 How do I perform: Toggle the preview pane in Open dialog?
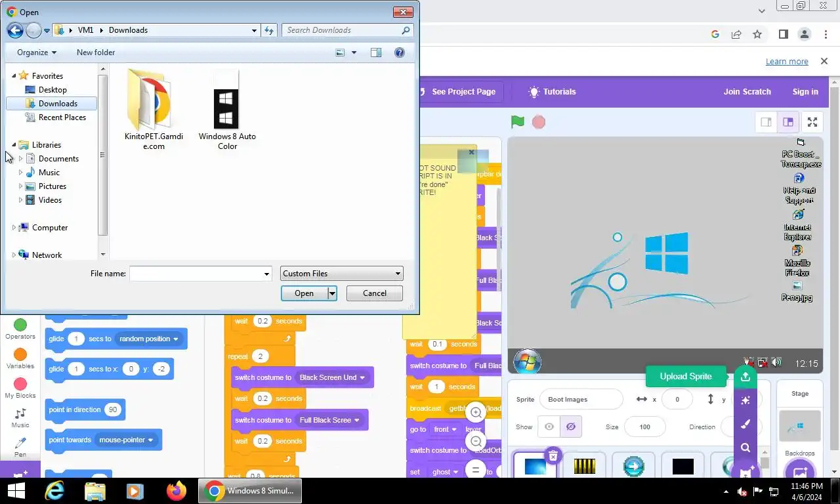click(x=376, y=52)
